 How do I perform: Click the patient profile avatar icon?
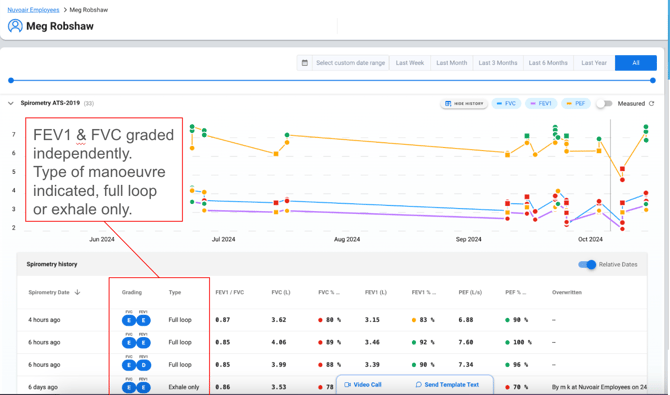15,26
